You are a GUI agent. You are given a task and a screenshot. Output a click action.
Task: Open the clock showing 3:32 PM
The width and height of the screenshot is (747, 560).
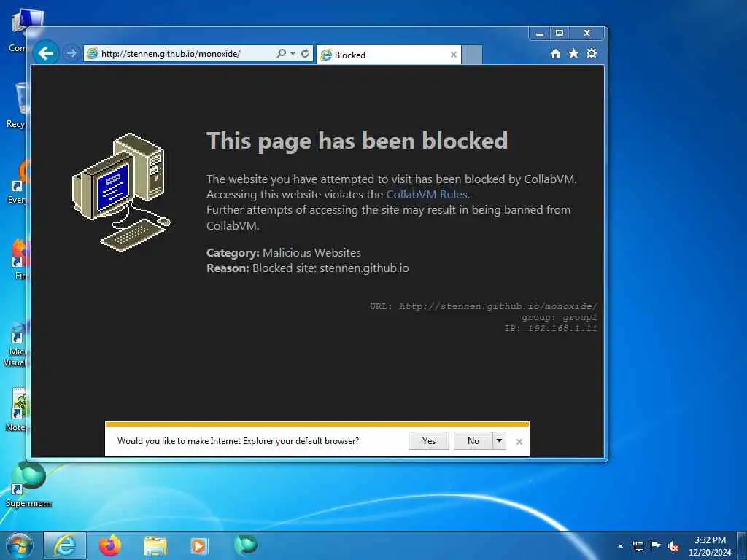[710, 546]
